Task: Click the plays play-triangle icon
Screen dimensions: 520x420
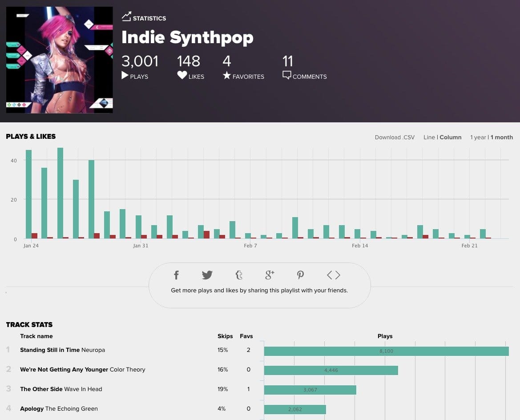Action: (125, 76)
